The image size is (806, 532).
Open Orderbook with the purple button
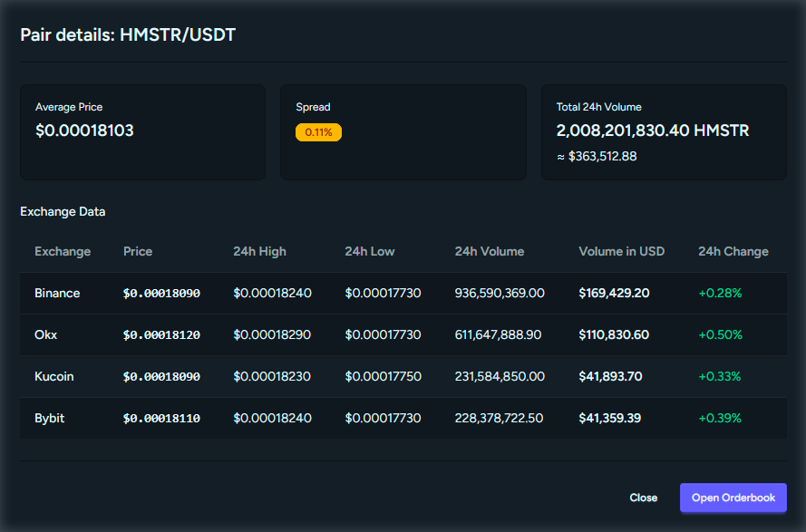tap(733, 498)
